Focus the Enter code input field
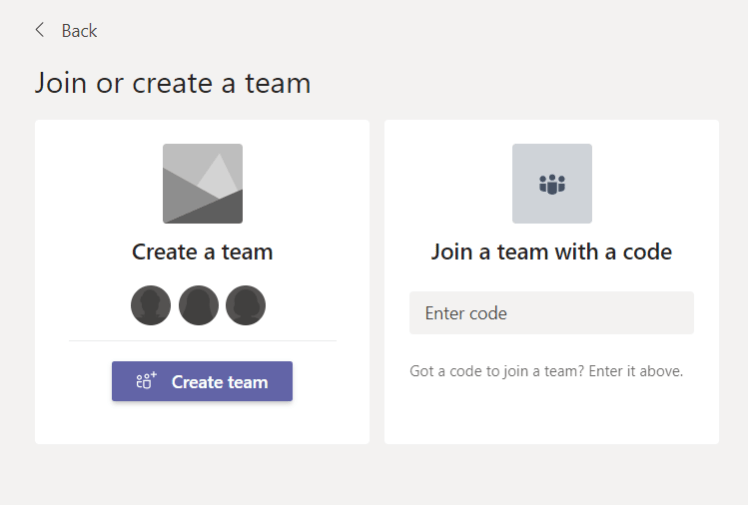This screenshot has width=748, height=505. [x=551, y=313]
